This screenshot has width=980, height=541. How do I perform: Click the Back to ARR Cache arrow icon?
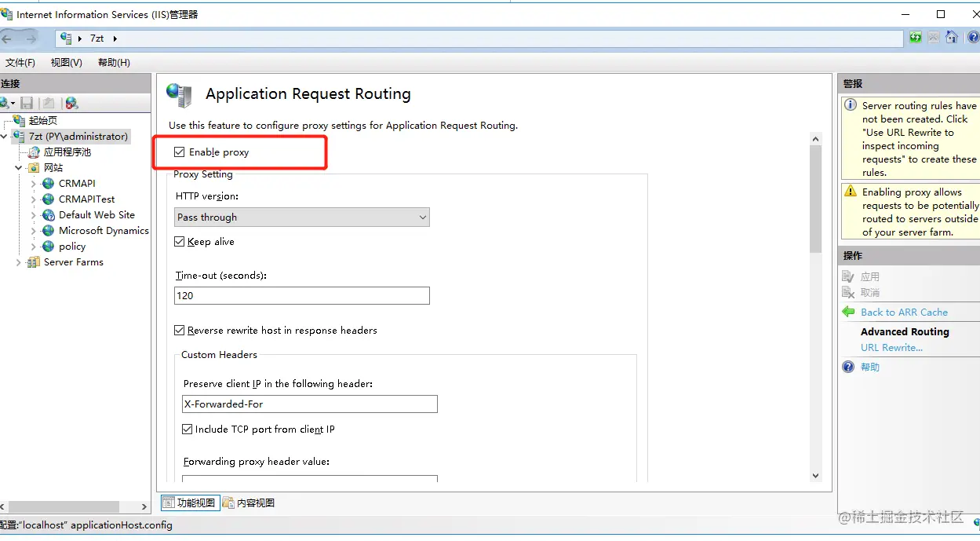(848, 312)
